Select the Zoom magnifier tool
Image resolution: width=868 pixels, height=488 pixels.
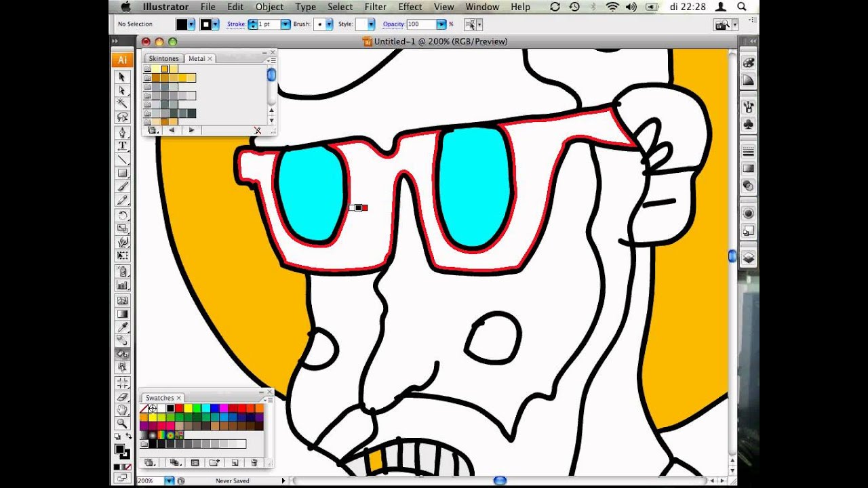pos(123,424)
